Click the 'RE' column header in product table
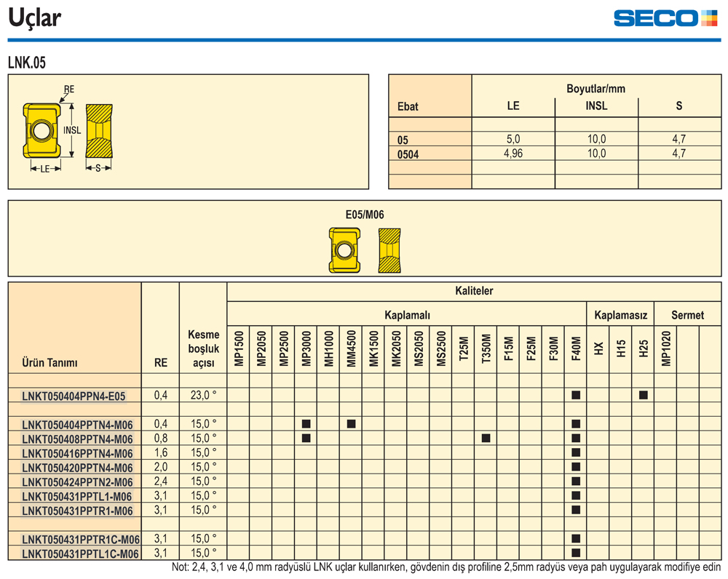728x579 pixels. click(161, 362)
